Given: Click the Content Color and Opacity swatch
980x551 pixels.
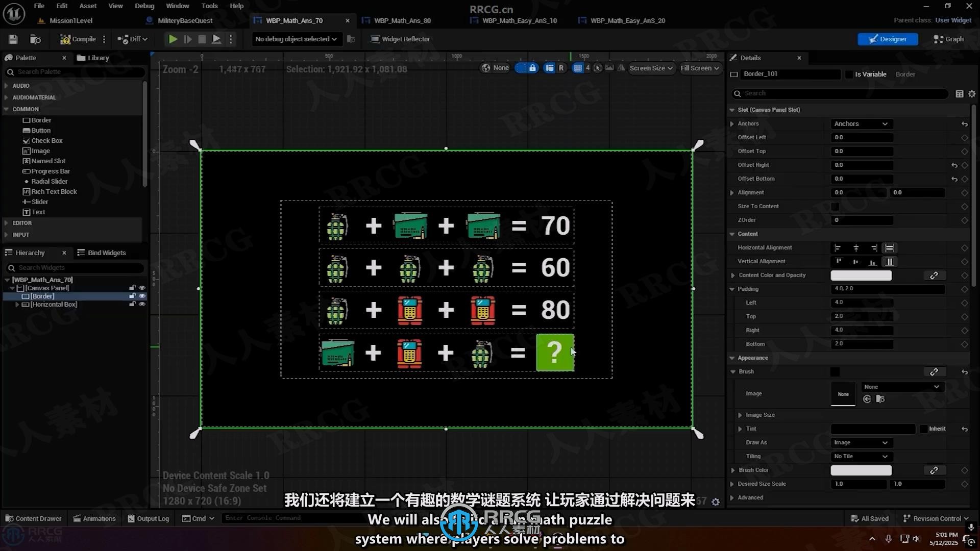Looking at the screenshot, I should tap(861, 275).
